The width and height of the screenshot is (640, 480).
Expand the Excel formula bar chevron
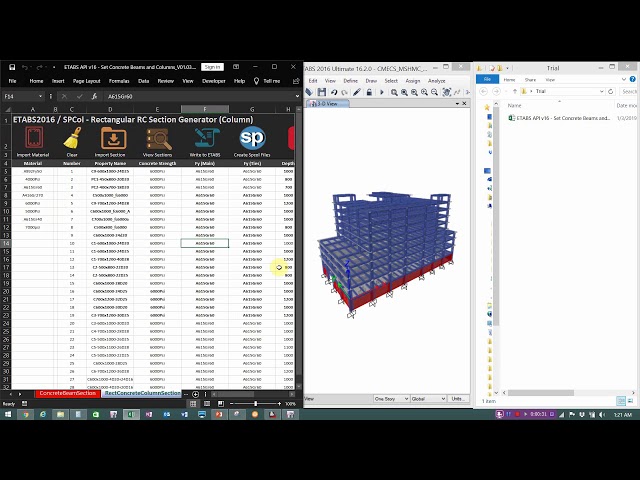coord(297,96)
